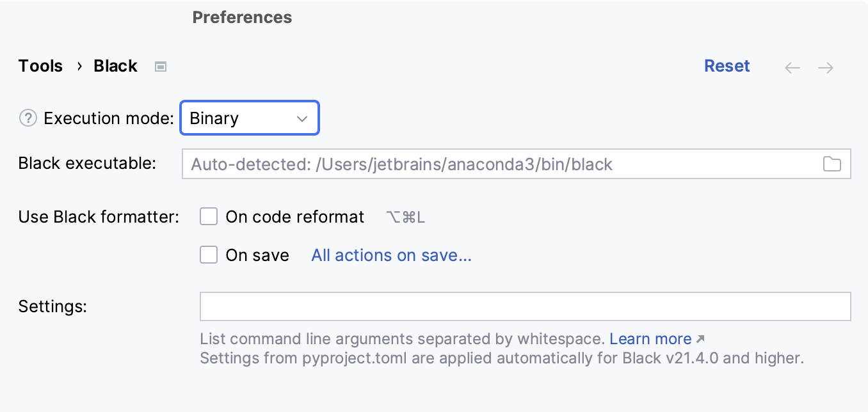Click the Reset link
This screenshot has width=868, height=412.
pos(727,66)
